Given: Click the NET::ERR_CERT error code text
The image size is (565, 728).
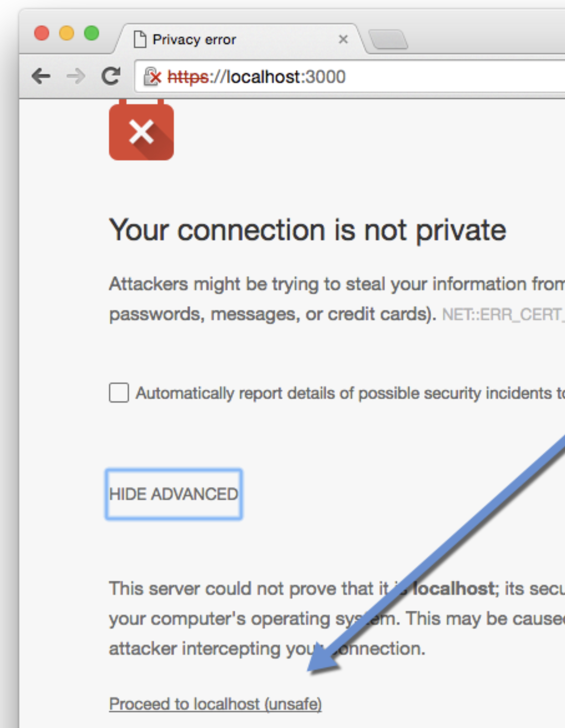Looking at the screenshot, I should [503, 314].
